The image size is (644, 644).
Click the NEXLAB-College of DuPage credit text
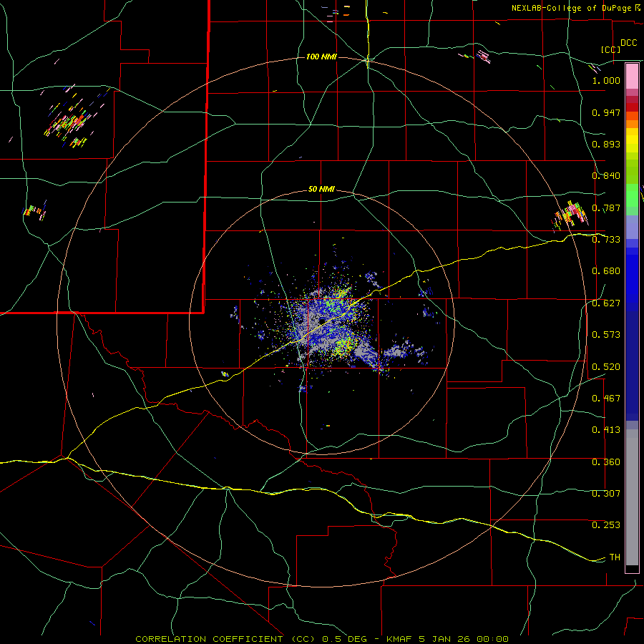coord(577,8)
